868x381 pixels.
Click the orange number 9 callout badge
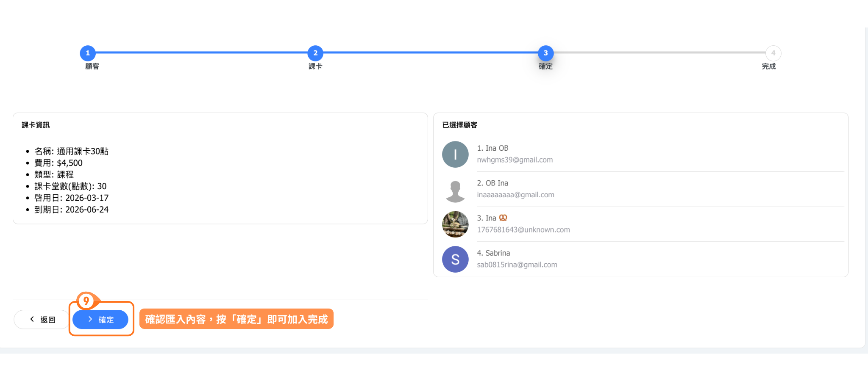click(86, 301)
